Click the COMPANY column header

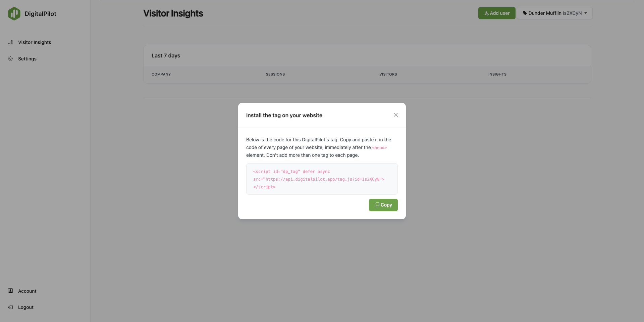point(161,74)
